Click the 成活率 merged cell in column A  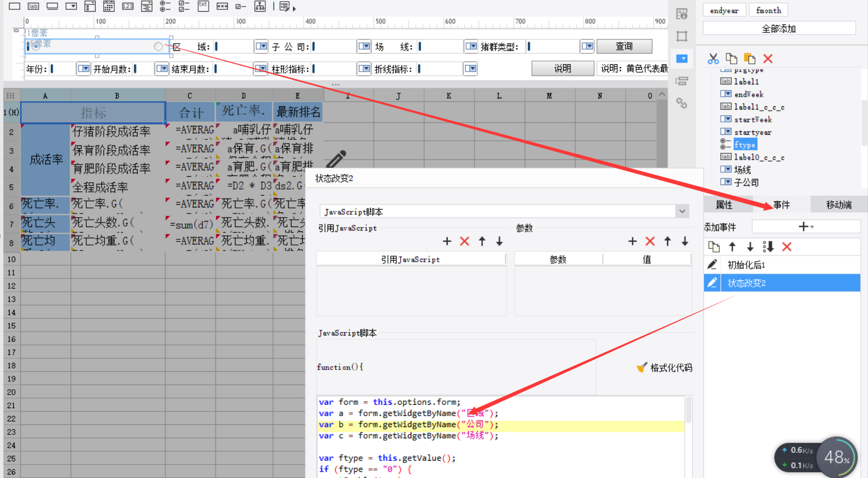(x=46, y=159)
